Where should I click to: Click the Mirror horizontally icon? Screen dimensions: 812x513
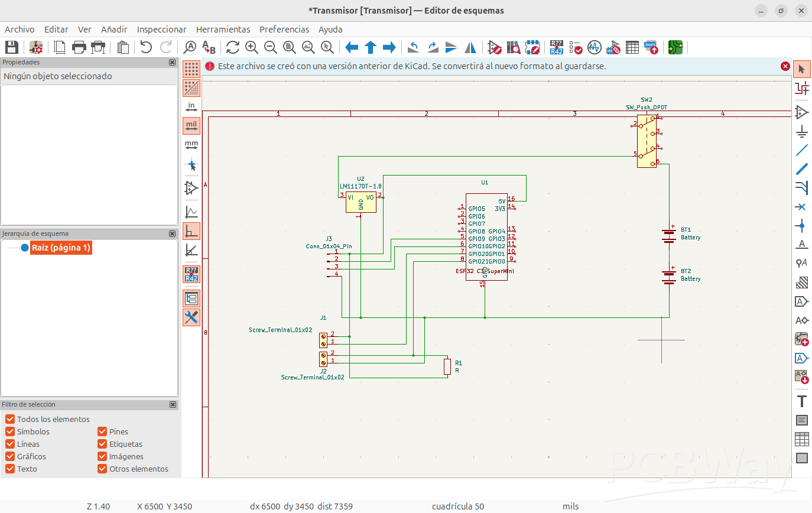tap(471, 47)
